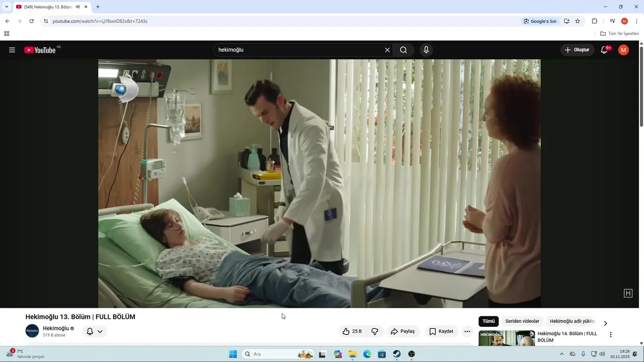
Task: Open options for Hekimoğlu 14. Bölüm suggestion
Action: [611, 334]
